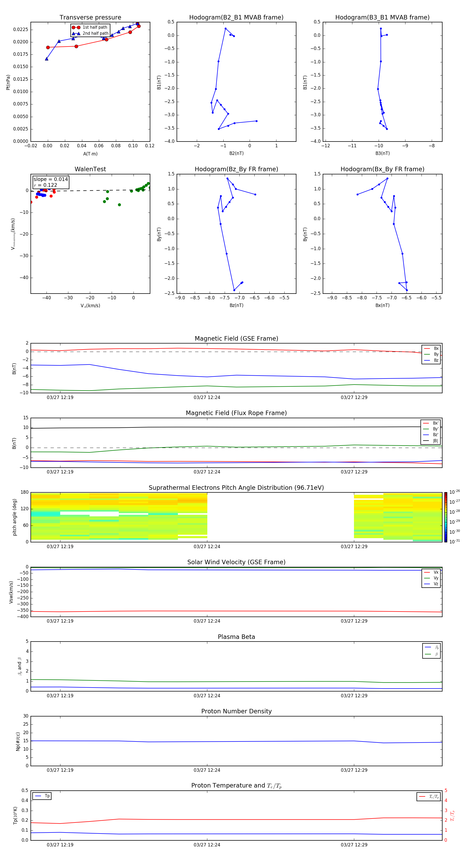Click 'Vx' in the solar wind legend
Screen dimensions: 473x868
[x=436, y=573]
